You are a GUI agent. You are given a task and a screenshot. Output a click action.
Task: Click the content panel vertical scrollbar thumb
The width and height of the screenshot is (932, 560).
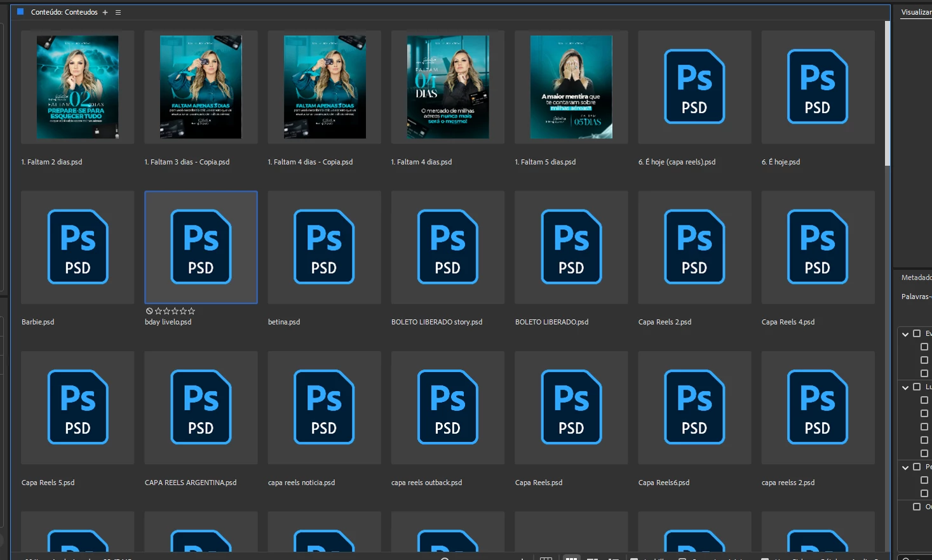(888, 93)
